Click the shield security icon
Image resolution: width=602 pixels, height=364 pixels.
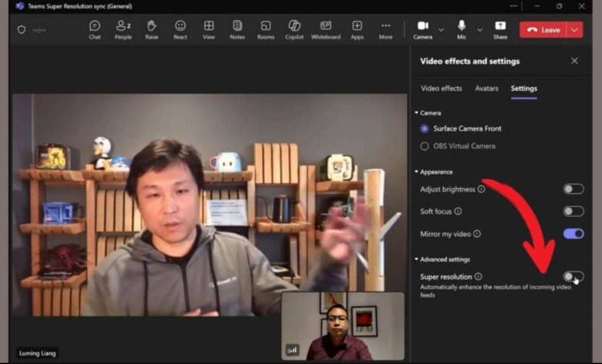point(22,30)
